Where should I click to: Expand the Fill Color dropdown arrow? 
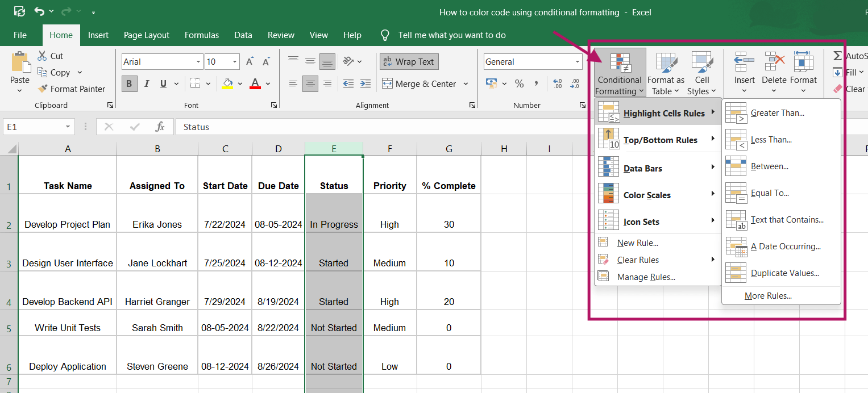pos(239,83)
